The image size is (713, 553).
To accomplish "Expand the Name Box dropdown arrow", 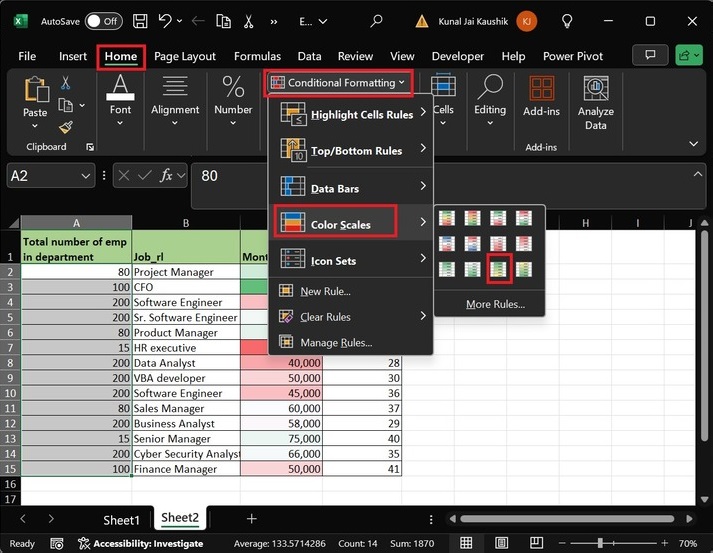I will [x=86, y=176].
